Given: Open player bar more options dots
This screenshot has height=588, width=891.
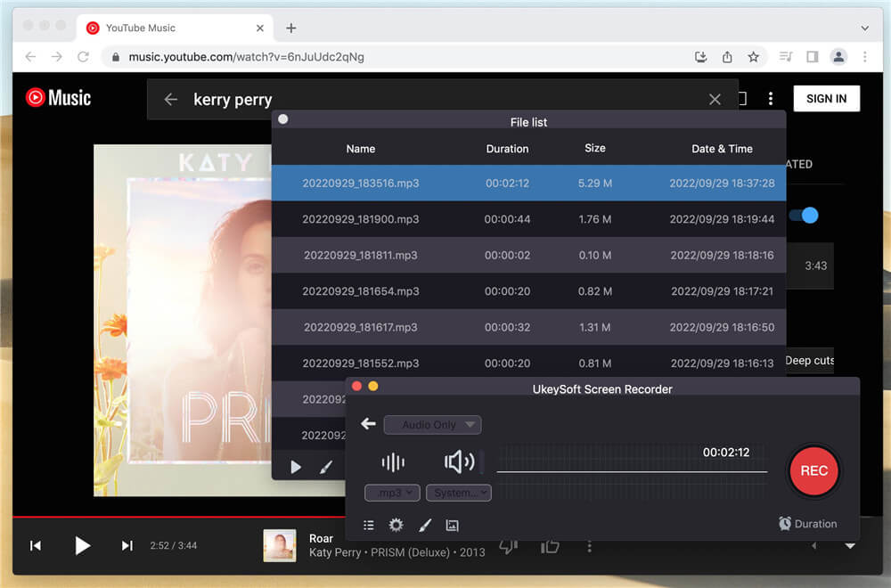Looking at the screenshot, I should click(589, 546).
